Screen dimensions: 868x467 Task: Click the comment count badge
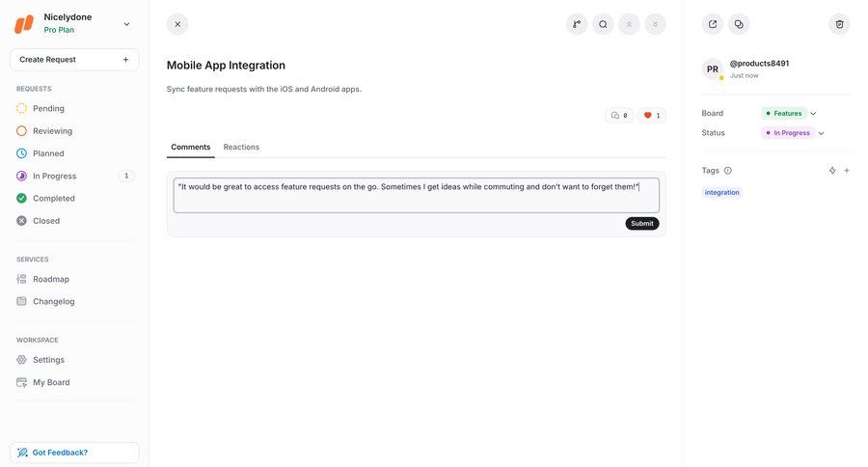pos(619,116)
